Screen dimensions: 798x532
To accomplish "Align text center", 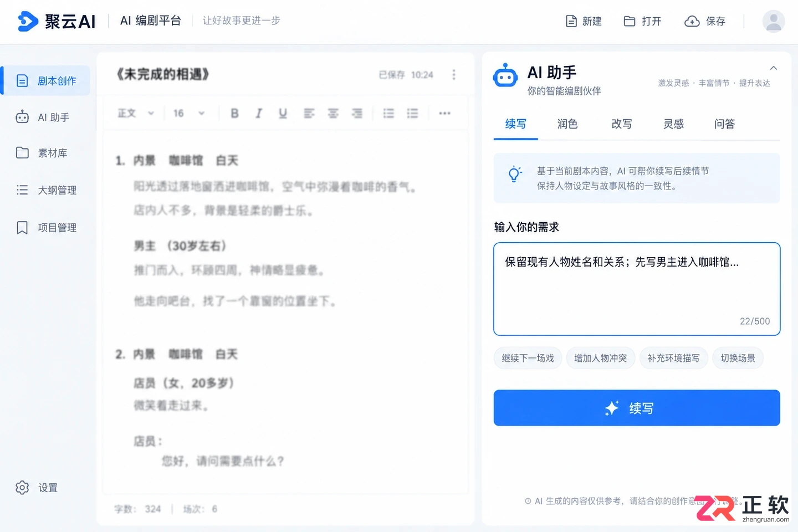I will [x=333, y=113].
